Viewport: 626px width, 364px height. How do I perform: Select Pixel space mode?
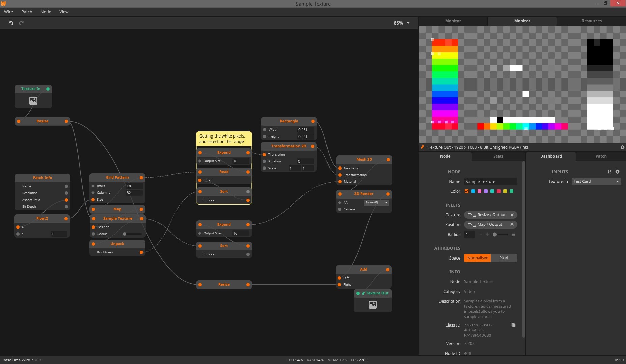pos(503,258)
